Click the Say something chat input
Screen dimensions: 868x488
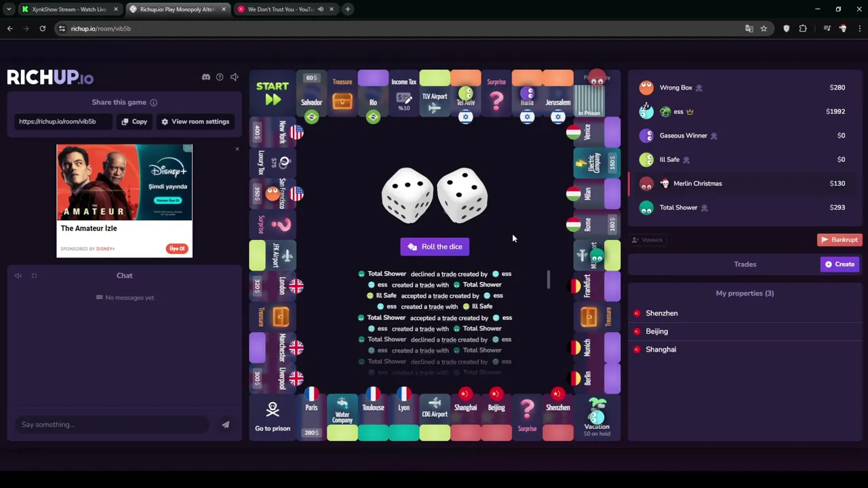coord(112,424)
